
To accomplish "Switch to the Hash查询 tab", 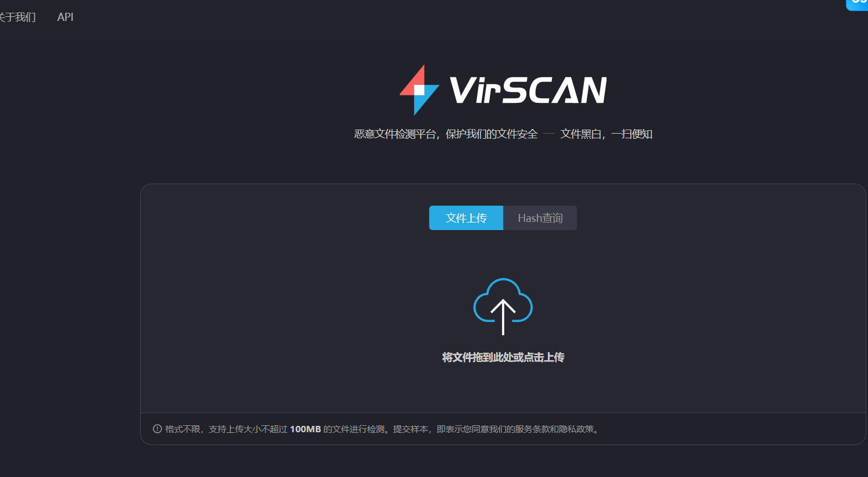I will tap(540, 217).
